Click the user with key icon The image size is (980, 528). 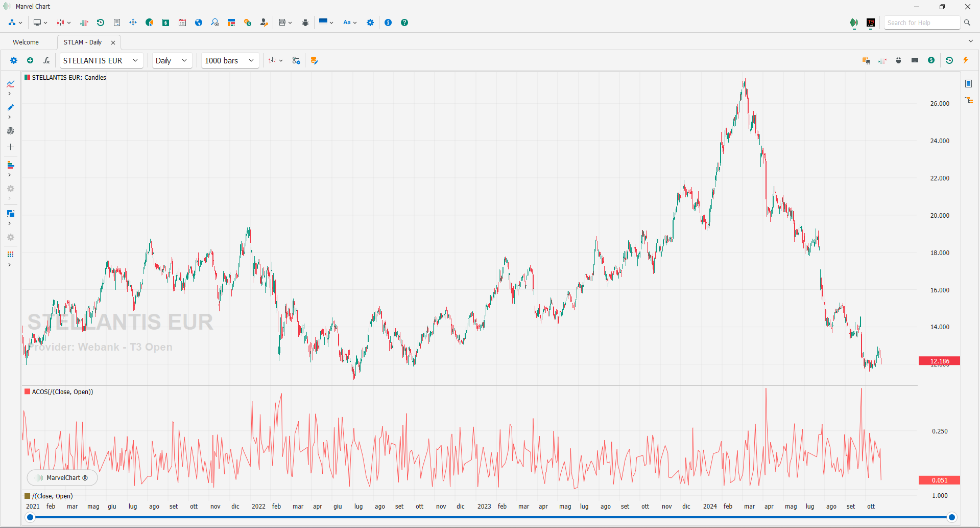point(264,22)
